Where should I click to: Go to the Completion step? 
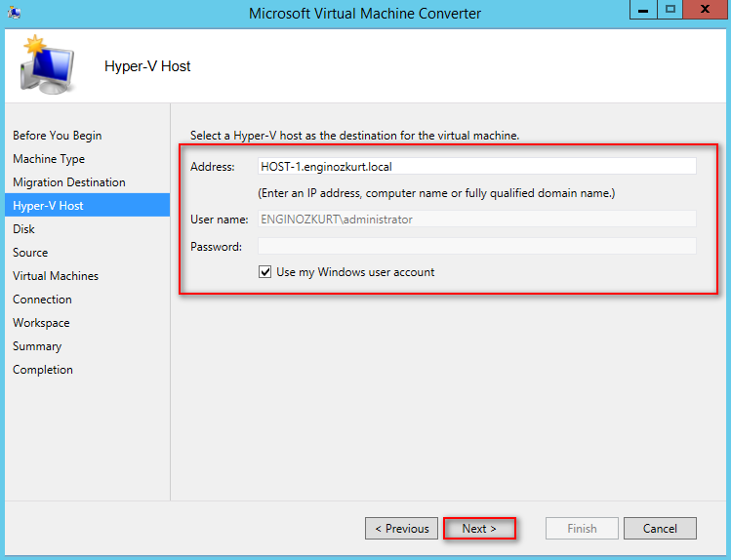pos(43,370)
